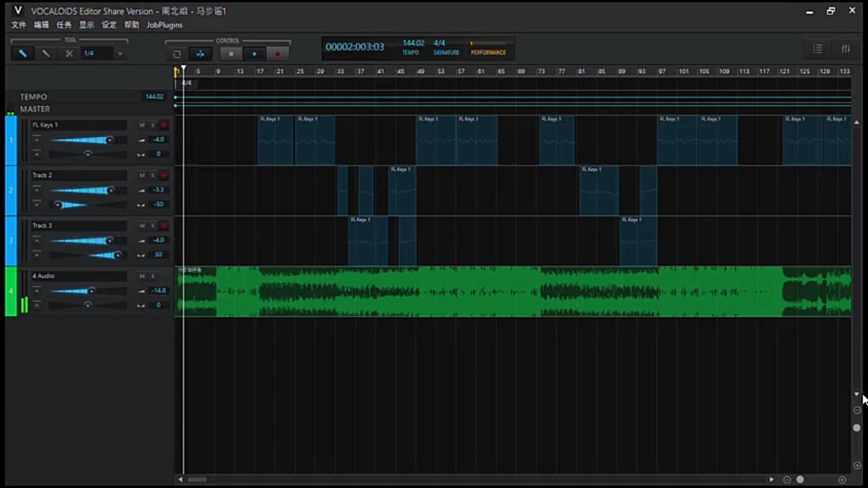
Task: Click 4 Audio volume automation expander
Action: pos(37,291)
